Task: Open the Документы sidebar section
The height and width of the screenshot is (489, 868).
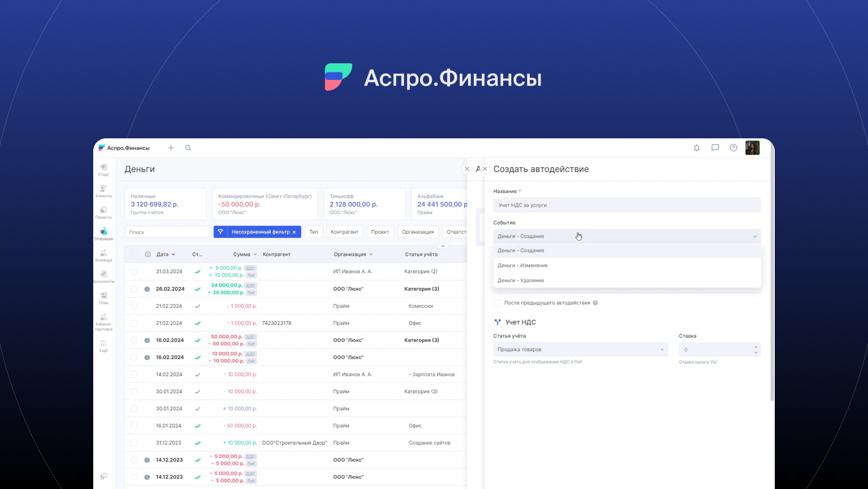Action: 103,277
